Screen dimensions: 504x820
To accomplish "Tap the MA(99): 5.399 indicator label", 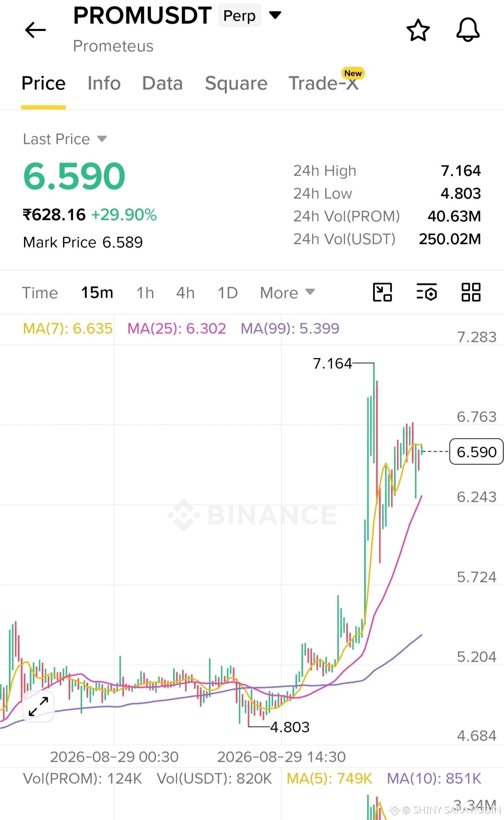I will pyautogui.click(x=290, y=328).
